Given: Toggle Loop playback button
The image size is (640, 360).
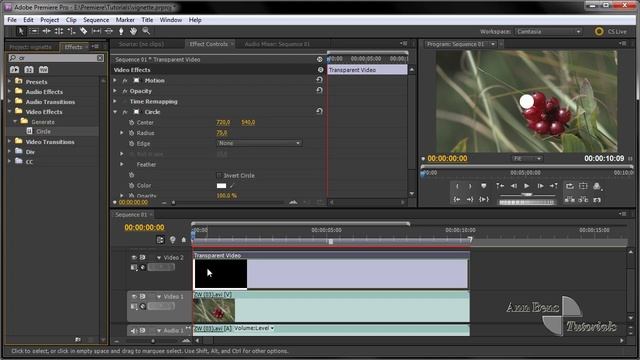Looking at the screenshot, I should [x=570, y=186].
